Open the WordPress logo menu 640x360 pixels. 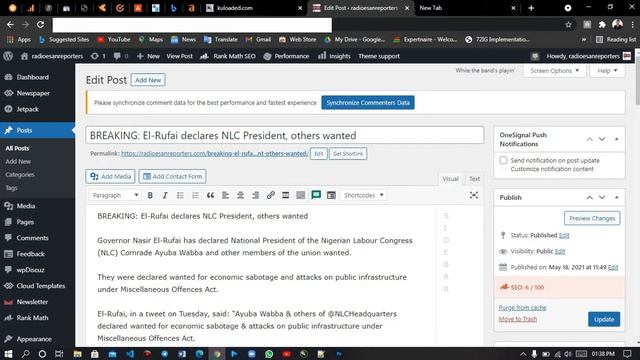[8, 56]
